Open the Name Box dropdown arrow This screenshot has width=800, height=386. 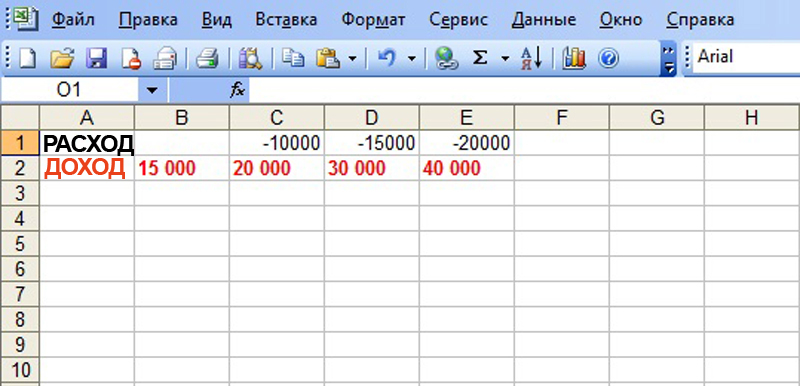[152, 91]
